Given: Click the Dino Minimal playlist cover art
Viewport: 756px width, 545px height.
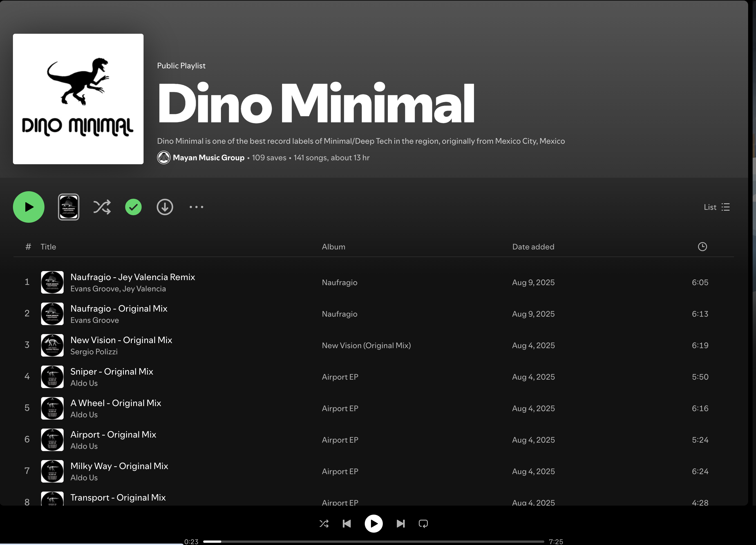Looking at the screenshot, I should (x=78, y=99).
